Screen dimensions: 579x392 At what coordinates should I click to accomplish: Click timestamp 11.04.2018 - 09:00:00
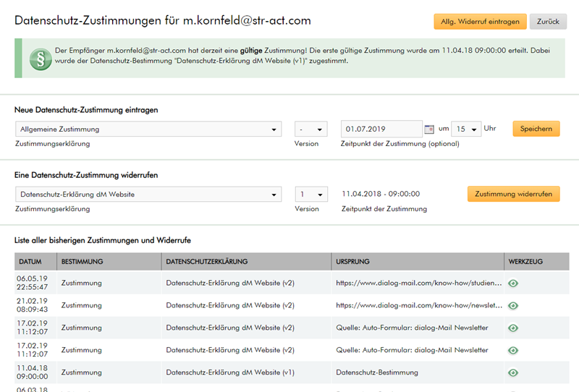click(x=381, y=194)
